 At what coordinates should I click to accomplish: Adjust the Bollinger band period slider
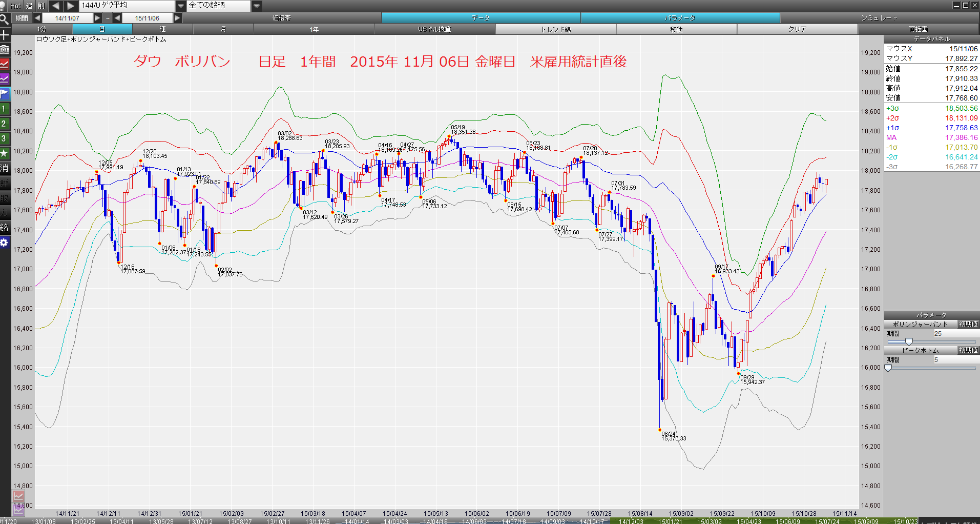(x=909, y=341)
